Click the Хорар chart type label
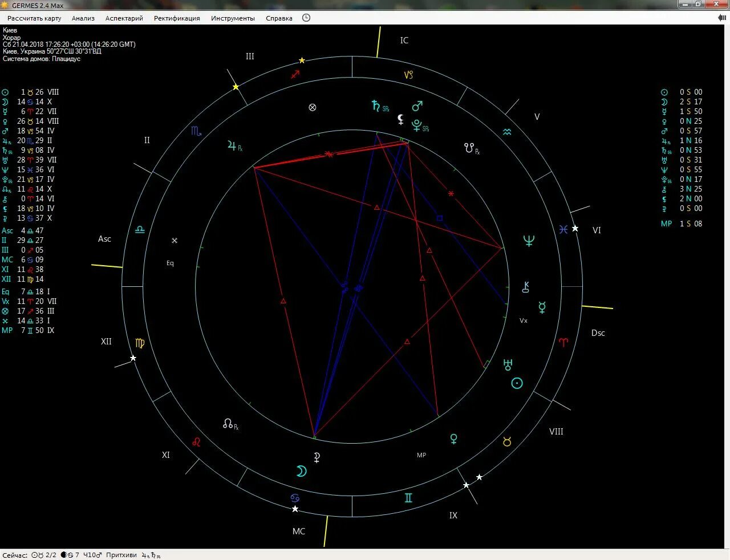This screenshot has width=730, height=560. (x=11, y=38)
